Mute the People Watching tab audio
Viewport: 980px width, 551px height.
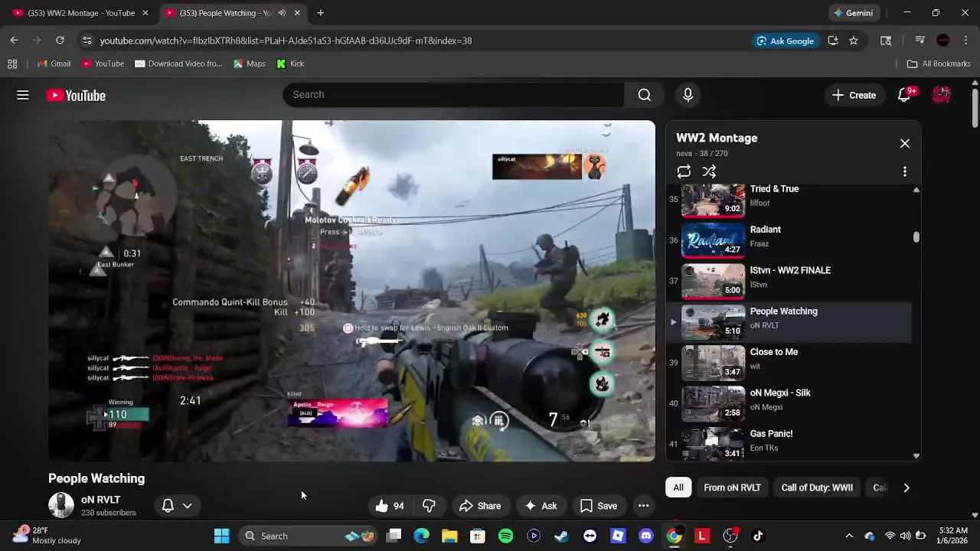(x=282, y=13)
